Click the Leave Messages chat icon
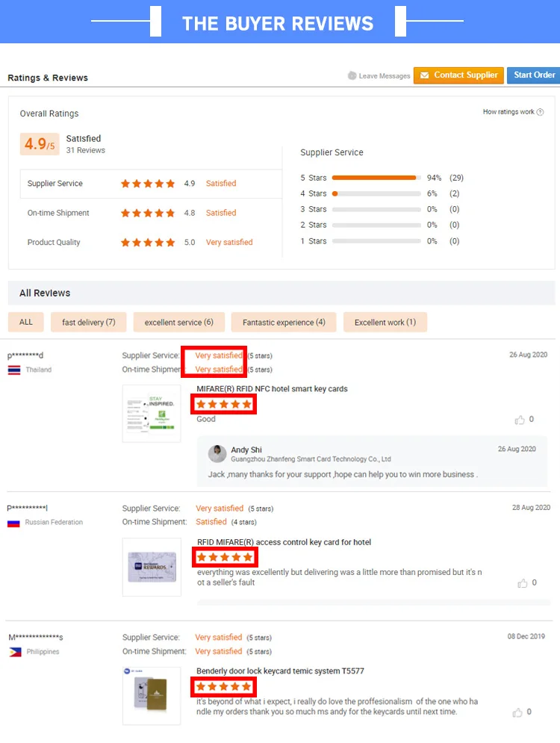The height and width of the screenshot is (743, 560). tap(352, 75)
